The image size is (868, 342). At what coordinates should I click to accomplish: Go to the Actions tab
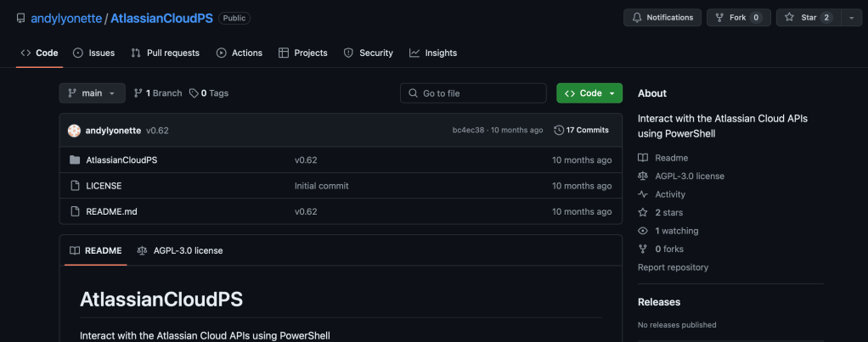click(239, 53)
